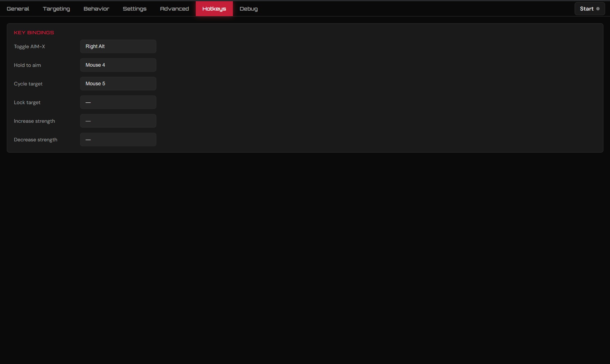
Task: Open the Debug tab
Action: [x=248, y=8]
